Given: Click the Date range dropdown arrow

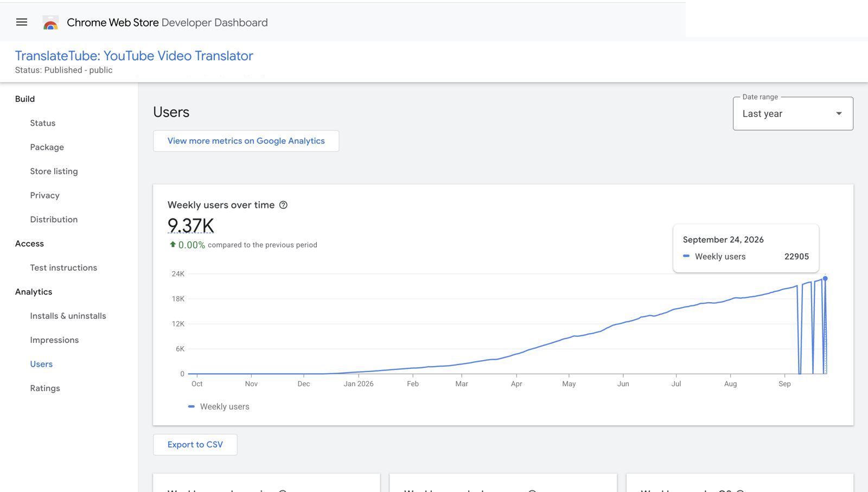Looking at the screenshot, I should pyautogui.click(x=839, y=113).
